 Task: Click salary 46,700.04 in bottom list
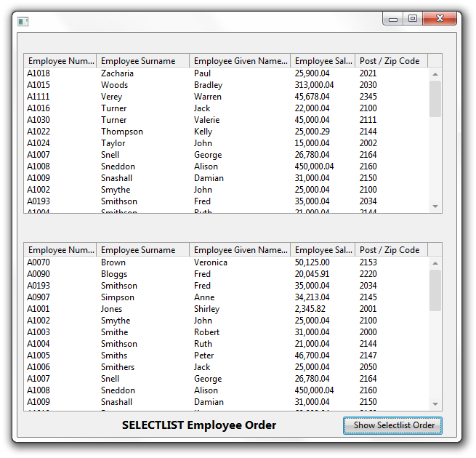click(x=312, y=355)
